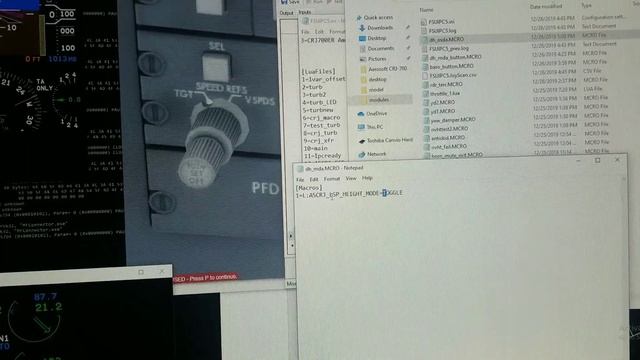This screenshot has width=640, height=360.
Task: Select the yd2.MCRO file icon
Action: point(426,103)
